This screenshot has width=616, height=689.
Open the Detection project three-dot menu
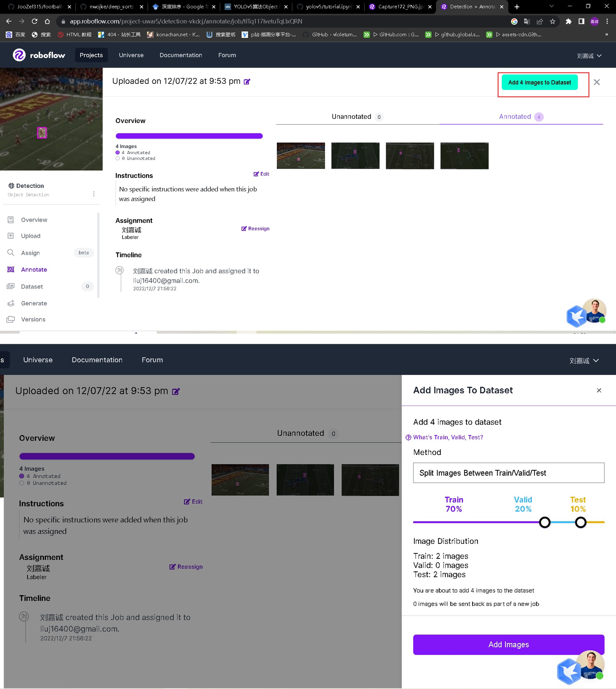point(94,194)
